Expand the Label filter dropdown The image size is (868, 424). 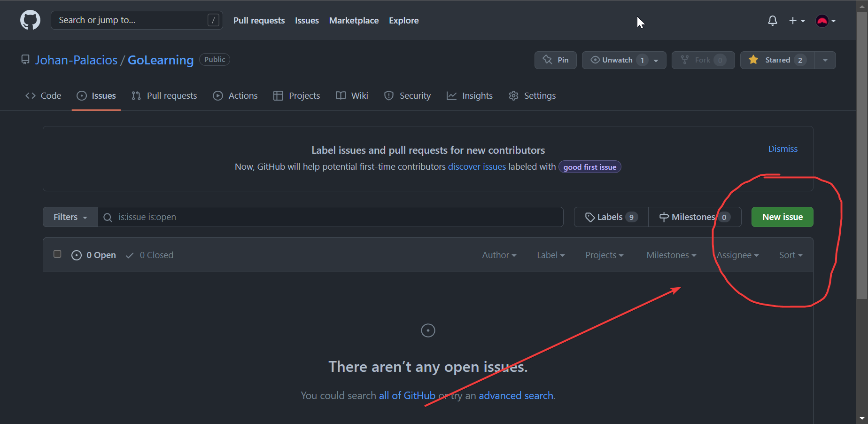click(551, 255)
